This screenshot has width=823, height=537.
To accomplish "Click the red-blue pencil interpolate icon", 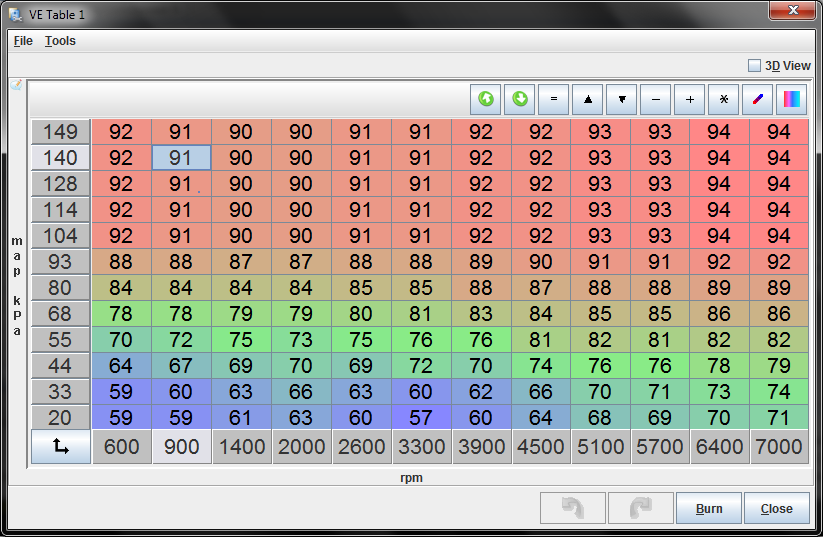I will (x=758, y=100).
